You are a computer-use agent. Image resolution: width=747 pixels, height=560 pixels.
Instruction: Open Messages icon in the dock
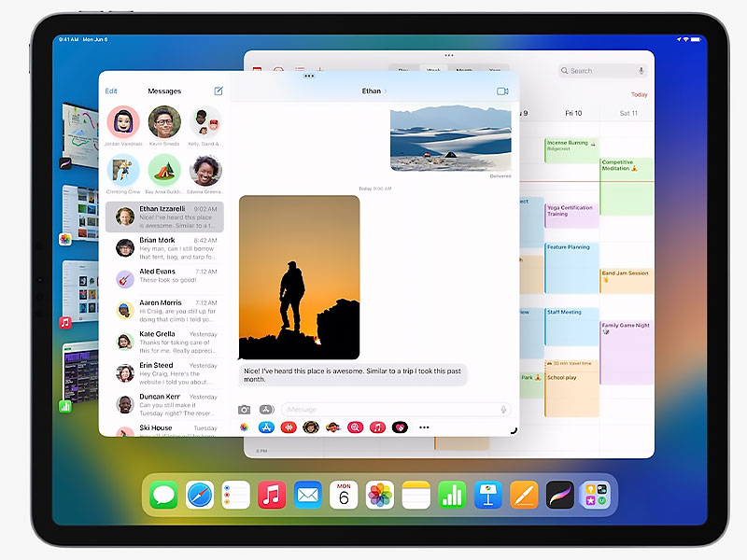click(x=163, y=496)
